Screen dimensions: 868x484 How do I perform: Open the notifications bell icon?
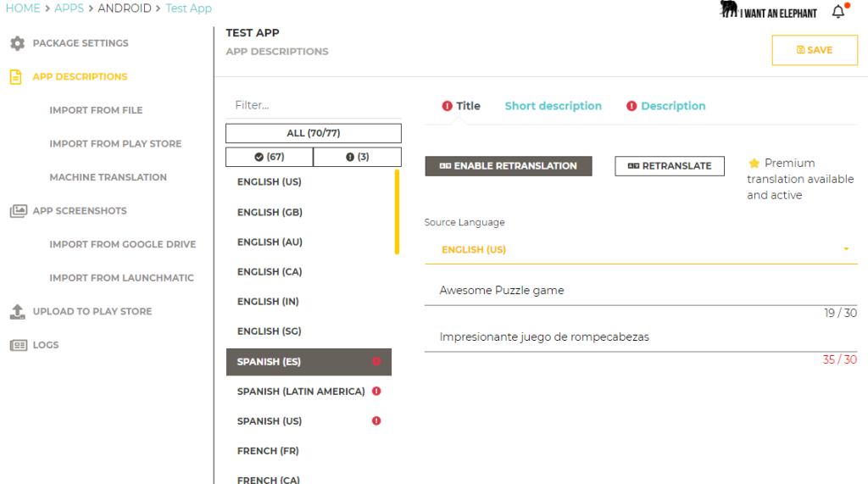pyautogui.click(x=838, y=11)
